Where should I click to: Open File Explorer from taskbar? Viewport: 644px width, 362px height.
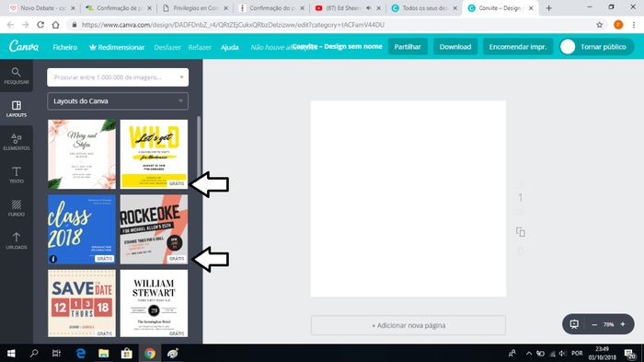tap(103, 353)
